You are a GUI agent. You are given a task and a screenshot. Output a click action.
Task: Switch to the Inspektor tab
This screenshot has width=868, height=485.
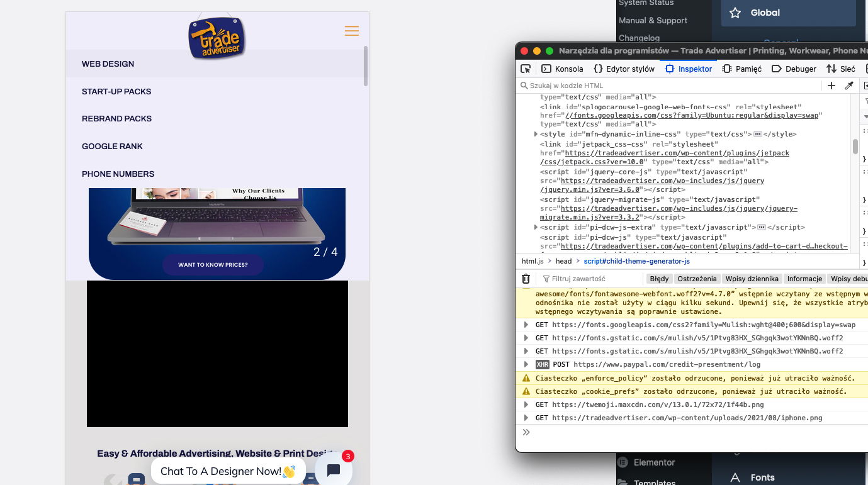coord(689,69)
